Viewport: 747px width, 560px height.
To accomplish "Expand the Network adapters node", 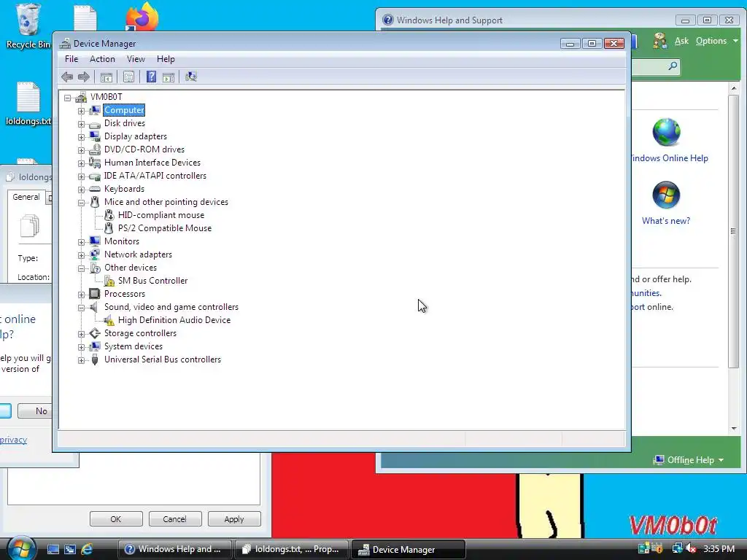I will (x=81, y=255).
